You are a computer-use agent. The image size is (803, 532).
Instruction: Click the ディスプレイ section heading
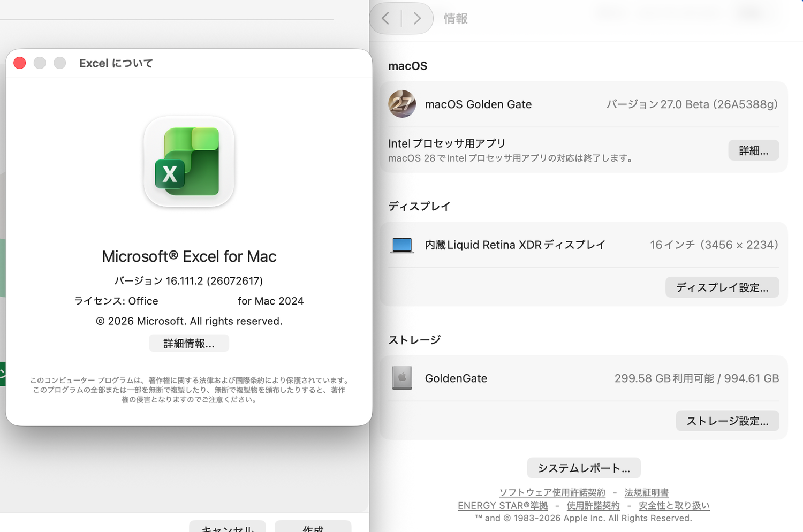419,206
